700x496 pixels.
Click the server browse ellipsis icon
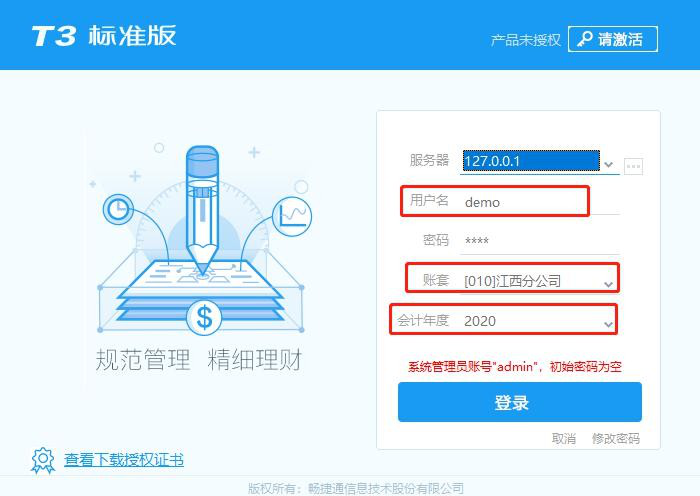tap(633, 166)
